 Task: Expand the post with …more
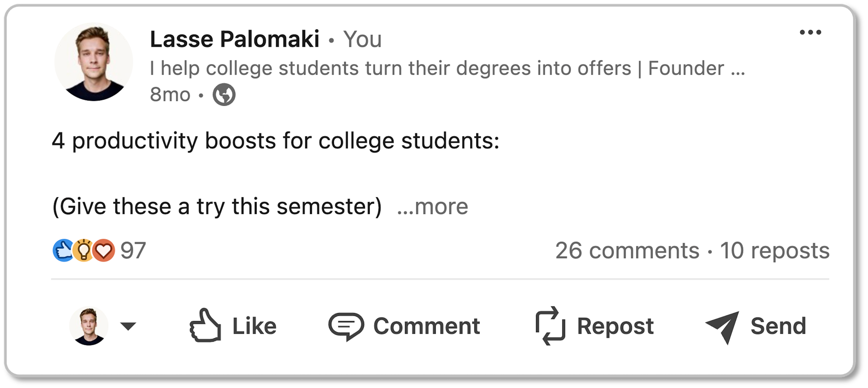pos(433,207)
